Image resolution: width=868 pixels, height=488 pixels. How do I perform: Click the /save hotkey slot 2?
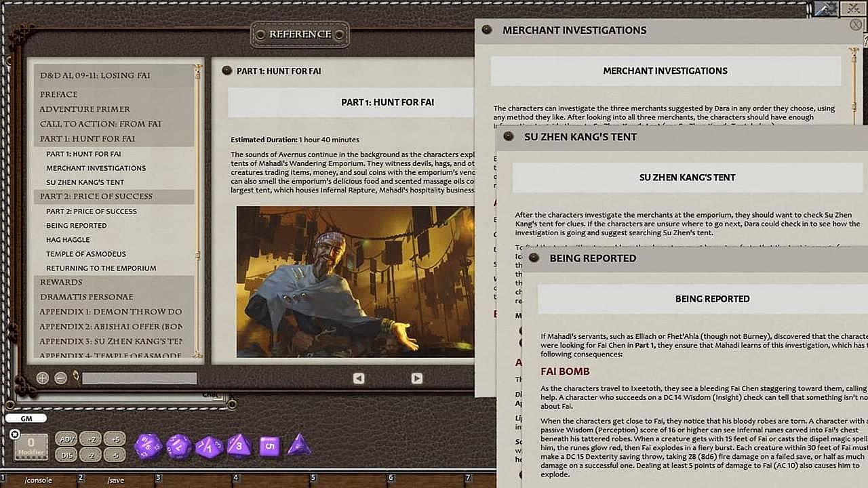117,480
